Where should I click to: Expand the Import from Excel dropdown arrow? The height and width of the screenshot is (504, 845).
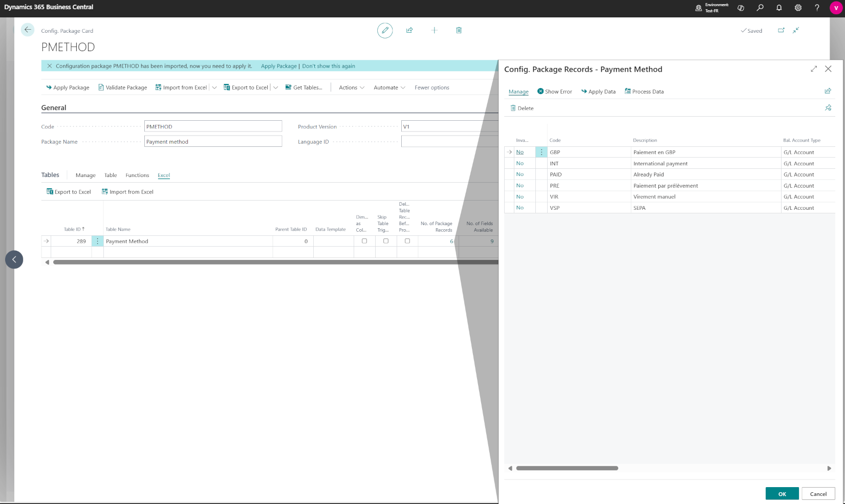[x=214, y=87]
